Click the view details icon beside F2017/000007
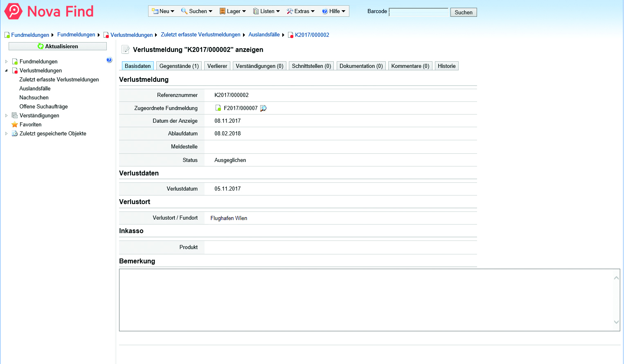The image size is (628, 364). point(263,108)
